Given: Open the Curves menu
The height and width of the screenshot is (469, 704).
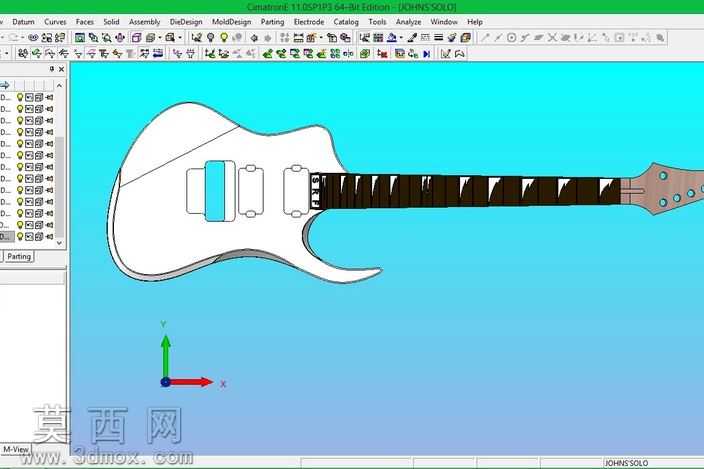Looking at the screenshot, I should click(55, 22).
